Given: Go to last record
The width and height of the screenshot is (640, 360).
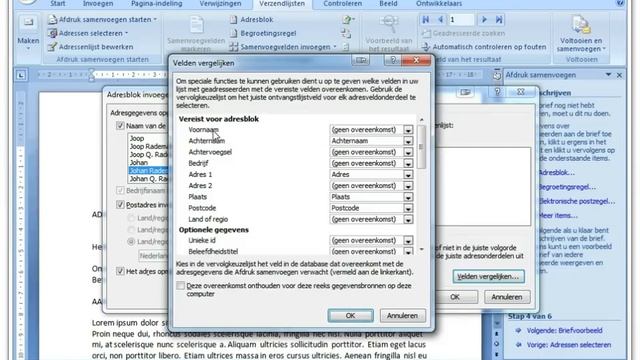Looking at the screenshot, I should tap(499, 19).
